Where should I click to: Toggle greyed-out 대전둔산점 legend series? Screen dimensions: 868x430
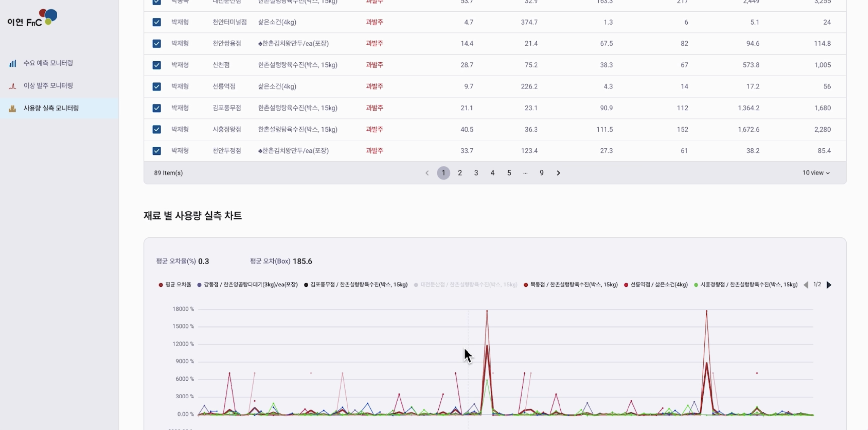click(x=468, y=285)
